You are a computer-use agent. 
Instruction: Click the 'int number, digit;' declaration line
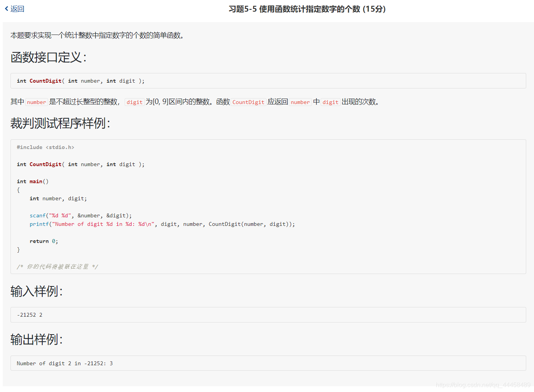point(58,198)
